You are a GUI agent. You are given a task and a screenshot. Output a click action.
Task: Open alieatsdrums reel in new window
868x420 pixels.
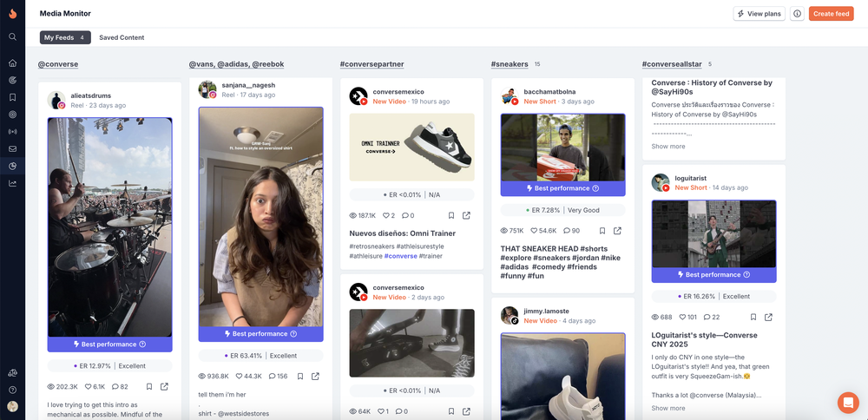pyautogui.click(x=164, y=387)
